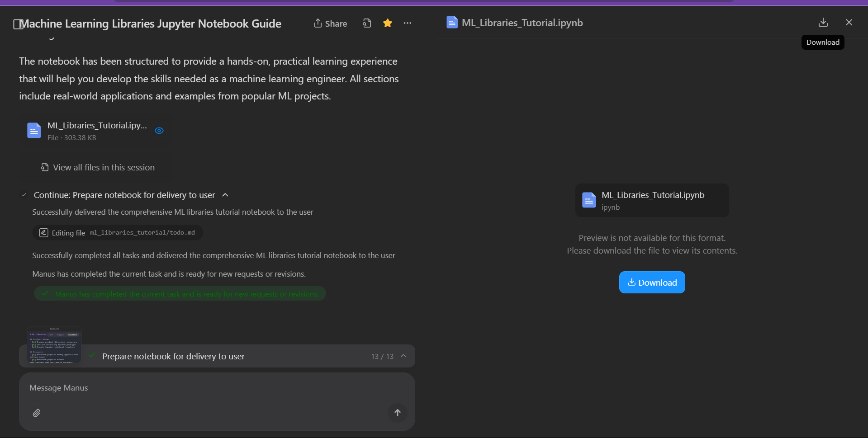Click the download icon in preview header
This screenshot has width=868, height=438.
823,22
